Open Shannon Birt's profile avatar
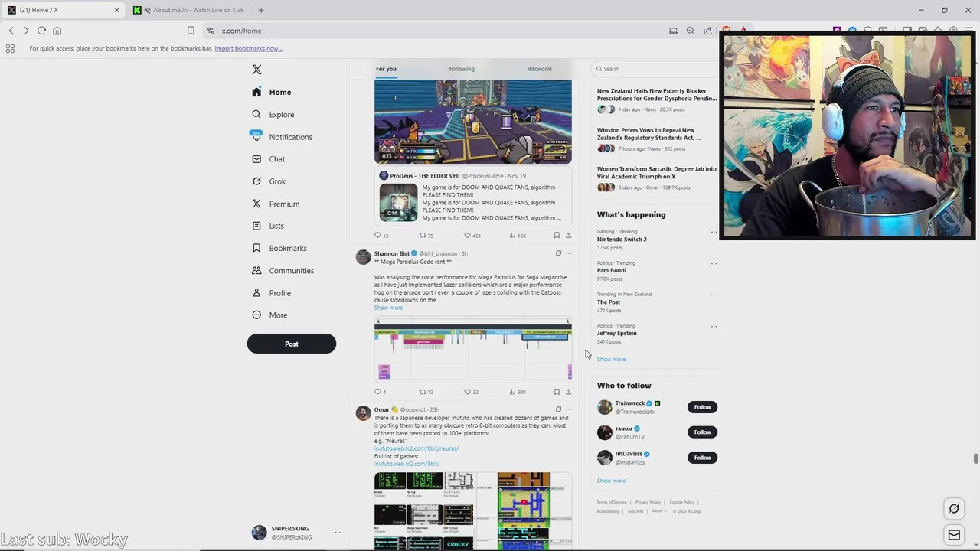This screenshot has width=980, height=551. [x=363, y=257]
